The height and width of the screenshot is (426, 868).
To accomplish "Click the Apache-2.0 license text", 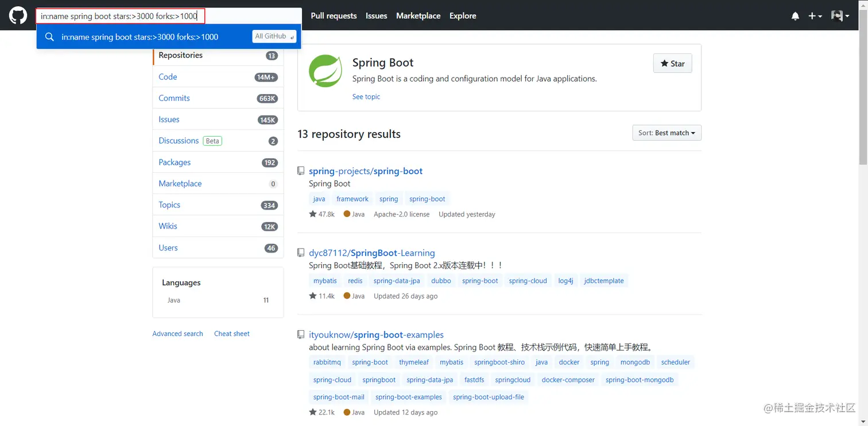I will point(402,214).
